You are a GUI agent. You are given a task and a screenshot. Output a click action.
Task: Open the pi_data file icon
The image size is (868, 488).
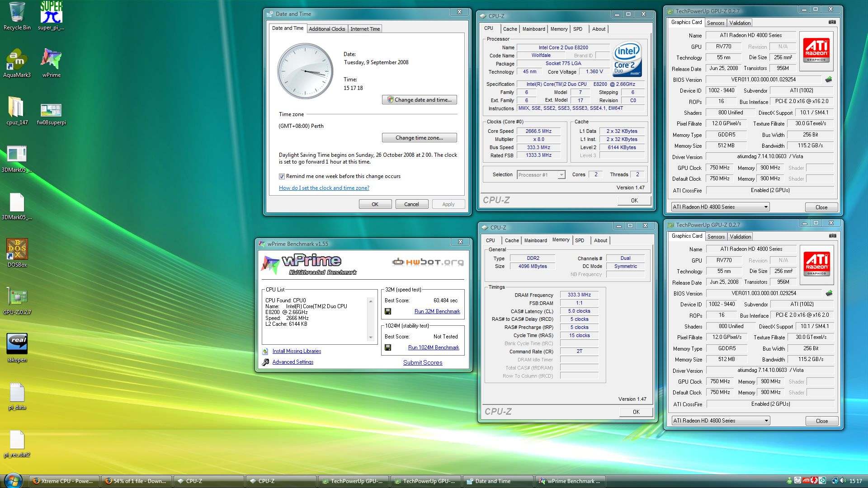(17, 396)
